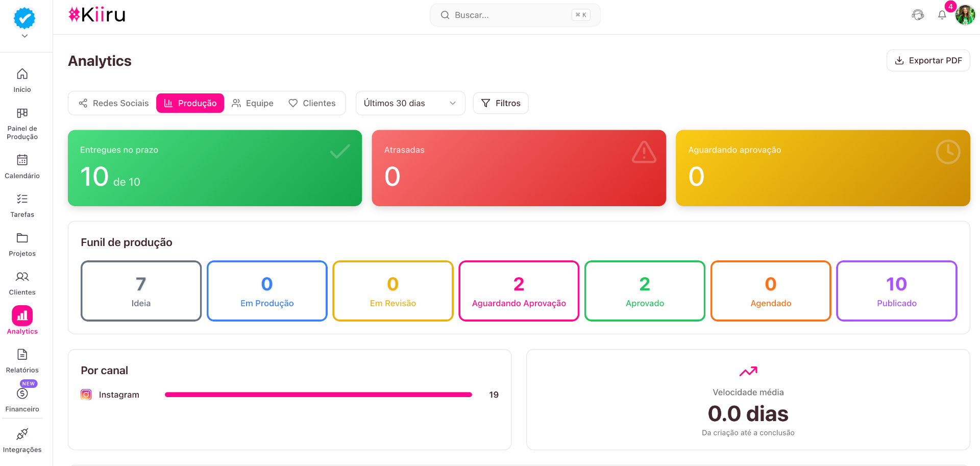Click the headset support icon
The image size is (980, 466).
pos(918,15)
